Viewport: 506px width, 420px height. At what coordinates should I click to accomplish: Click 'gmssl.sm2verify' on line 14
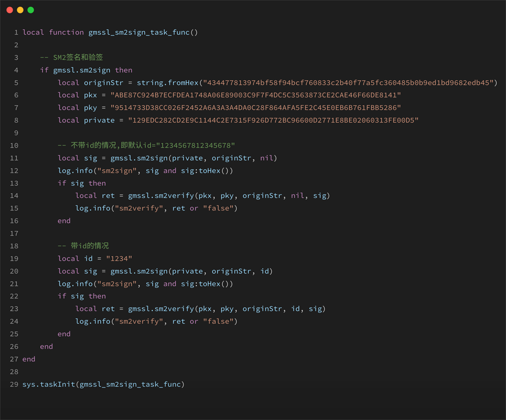click(x=161, y=195)
